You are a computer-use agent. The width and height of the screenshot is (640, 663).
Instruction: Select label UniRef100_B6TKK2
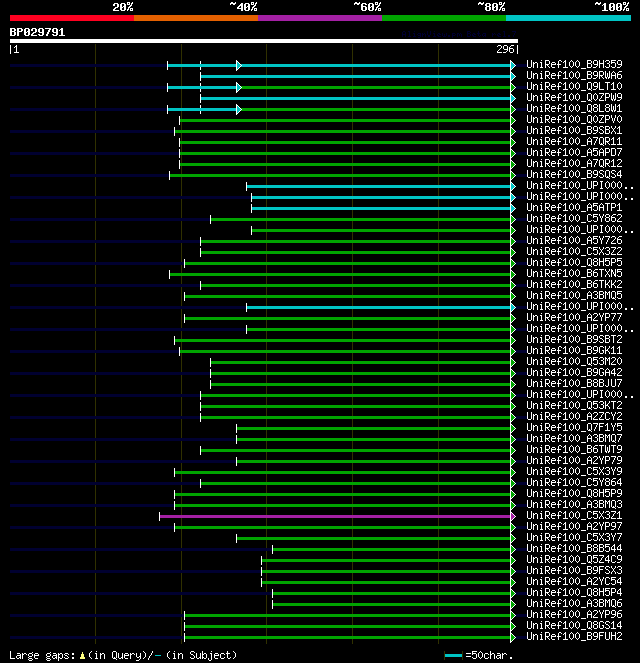coord(574,284)
